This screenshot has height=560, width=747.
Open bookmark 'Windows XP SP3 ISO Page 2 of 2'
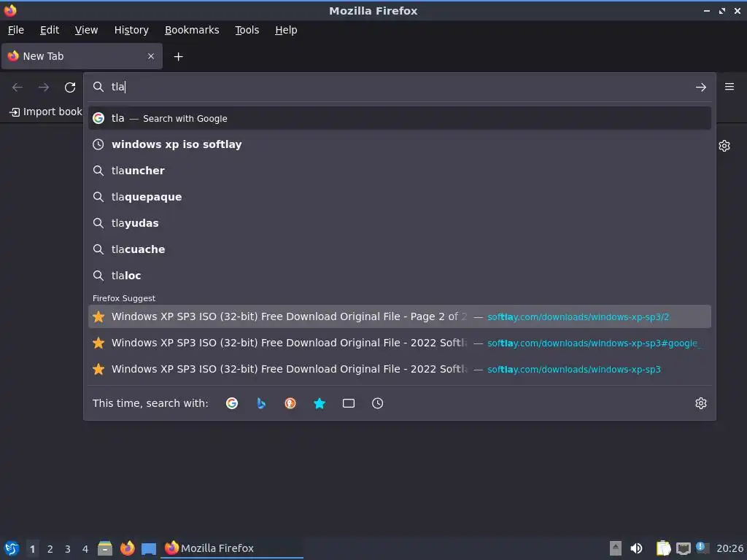[400, 316]
